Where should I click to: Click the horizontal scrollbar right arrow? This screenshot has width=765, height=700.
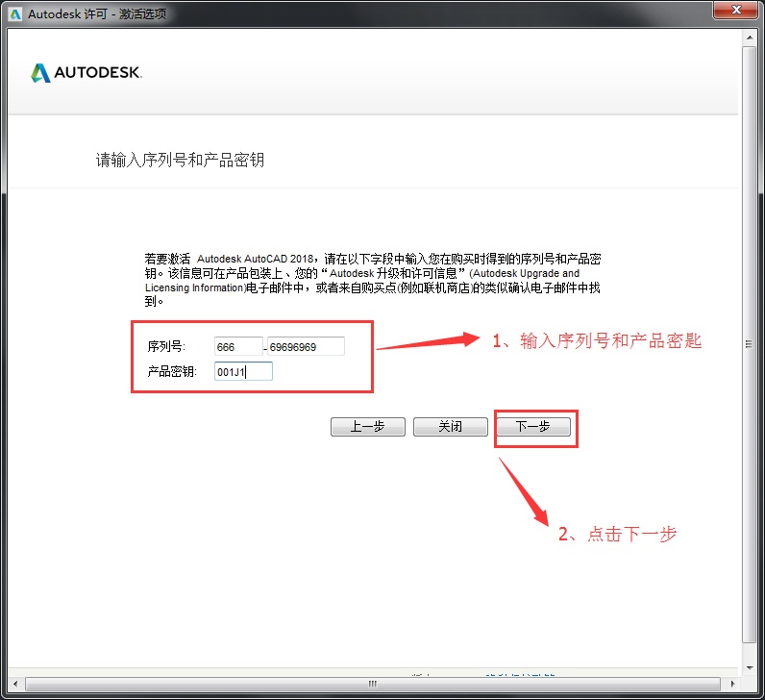pyautogui.click(x=733, y=684)
